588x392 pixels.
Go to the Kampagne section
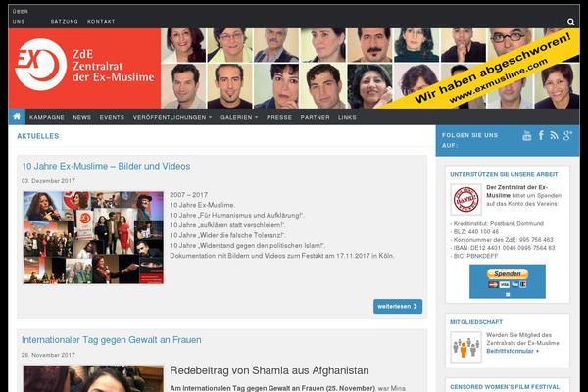(x=47, y=117)
